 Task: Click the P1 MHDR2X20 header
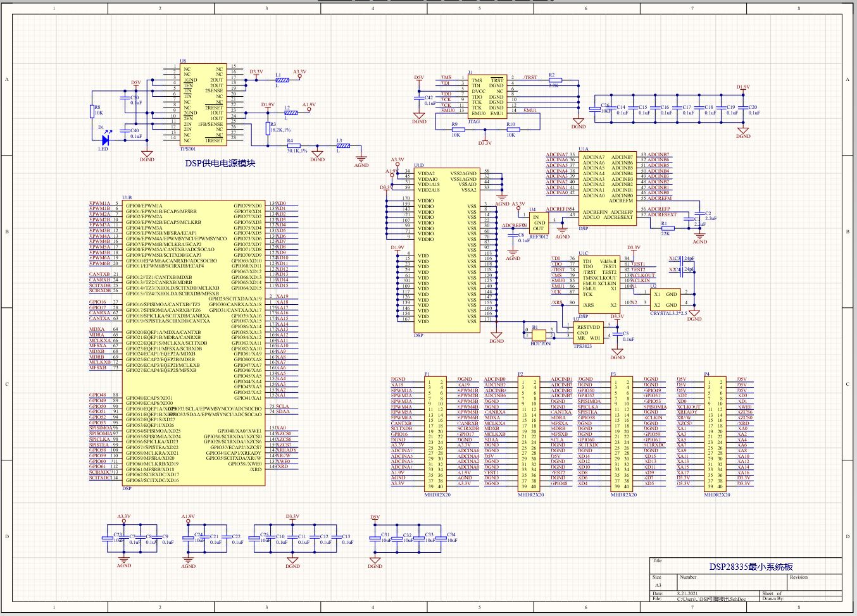[x=435, y=434]
